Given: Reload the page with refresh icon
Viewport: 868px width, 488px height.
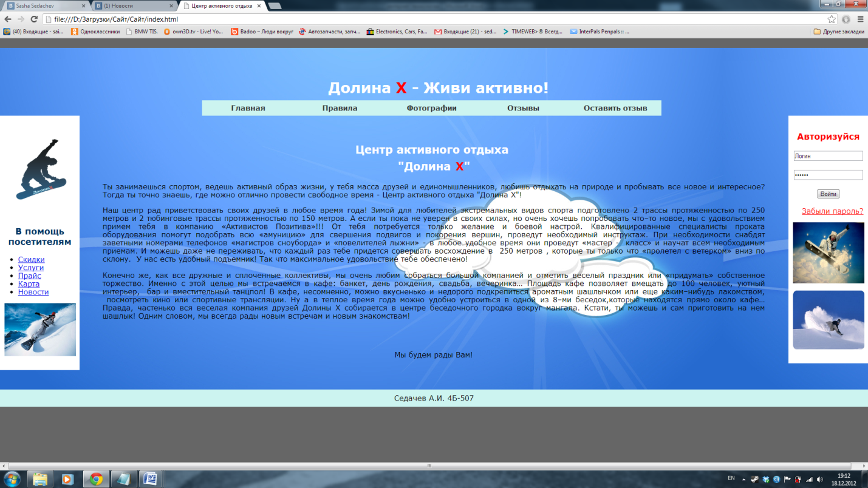Looking at the screenshot, I should (35, 19).
